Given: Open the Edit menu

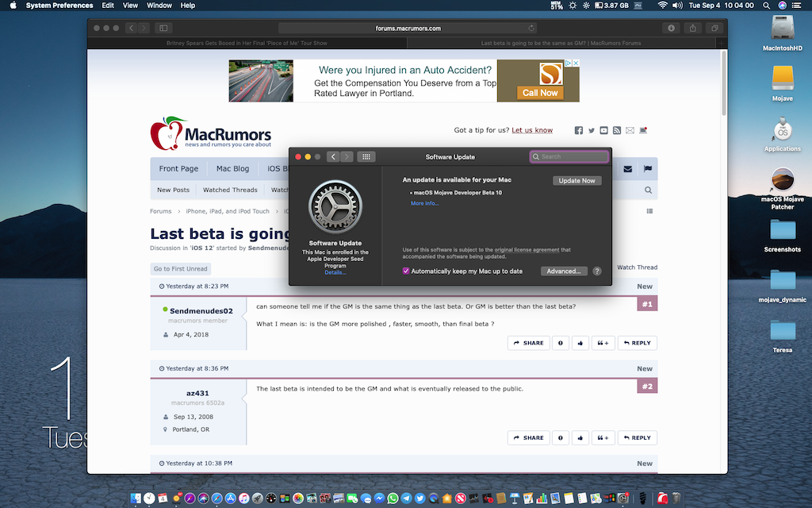Looking at the screenshot, I should pyautogui.click(x=108, y=6).
